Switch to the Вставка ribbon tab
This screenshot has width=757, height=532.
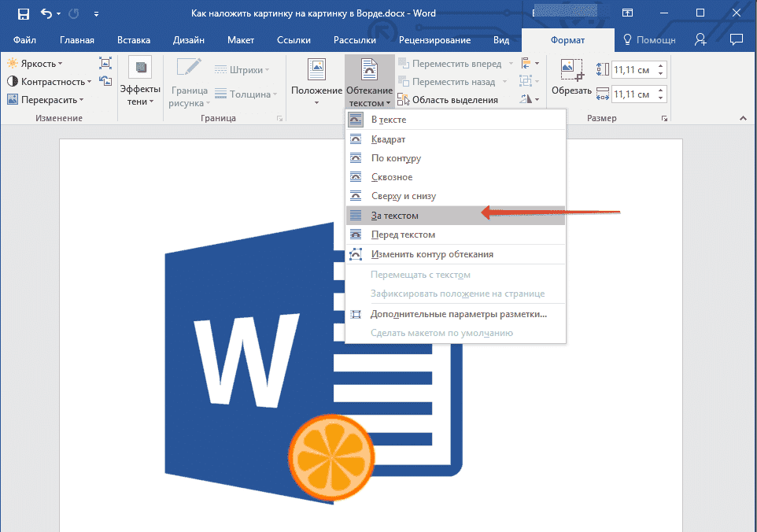pyautogui.click(x=133, y=39)
